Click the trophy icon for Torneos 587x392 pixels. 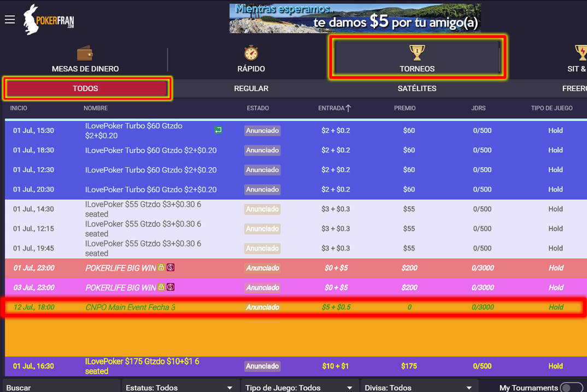coord(416,53)
